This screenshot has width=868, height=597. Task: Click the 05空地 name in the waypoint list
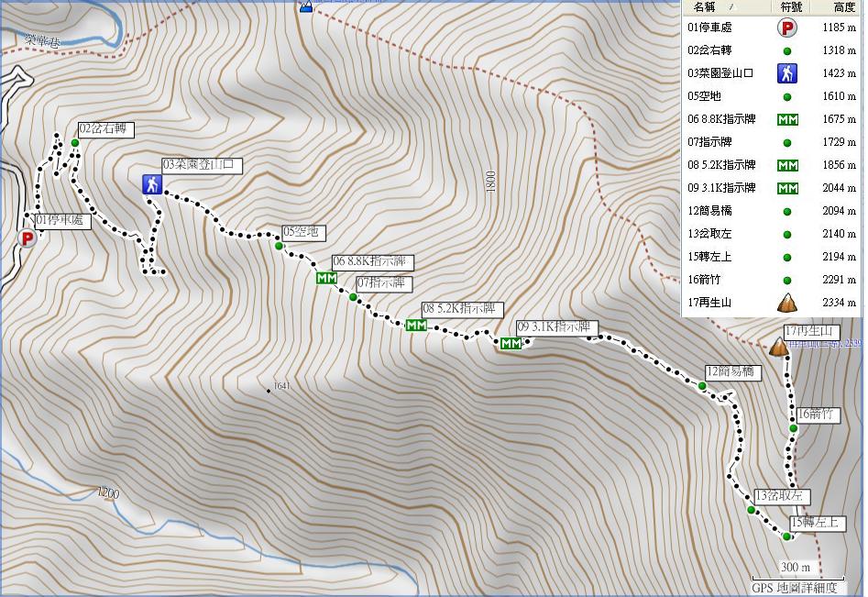(x=704, y=96)
